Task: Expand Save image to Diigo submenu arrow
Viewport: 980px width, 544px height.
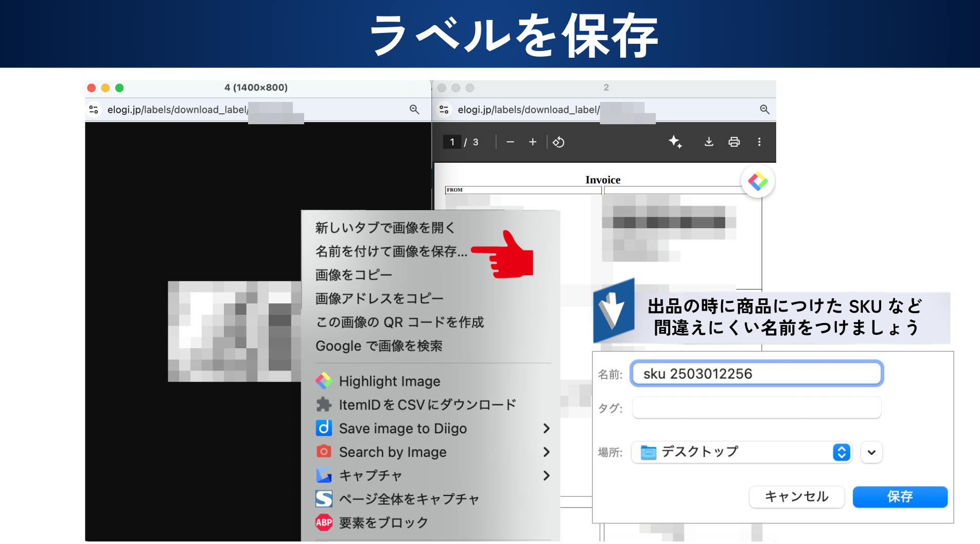Action: [x=546, y=429]
